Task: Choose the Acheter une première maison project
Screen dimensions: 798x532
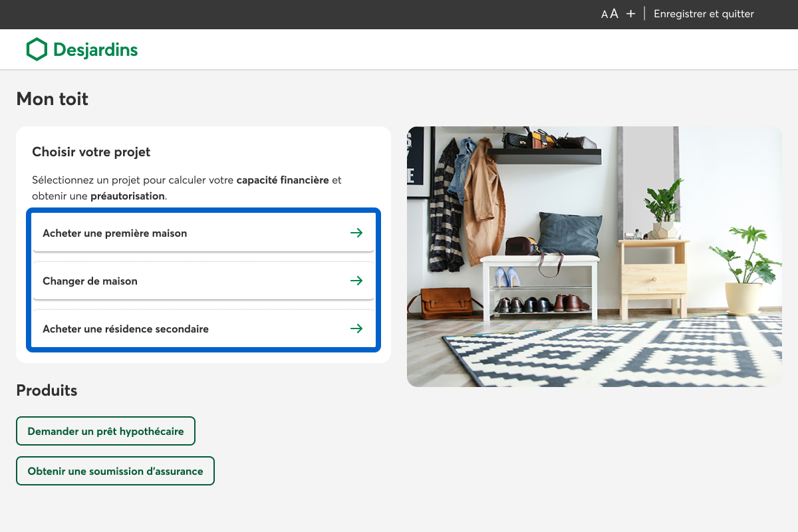Action: [115, 233]
